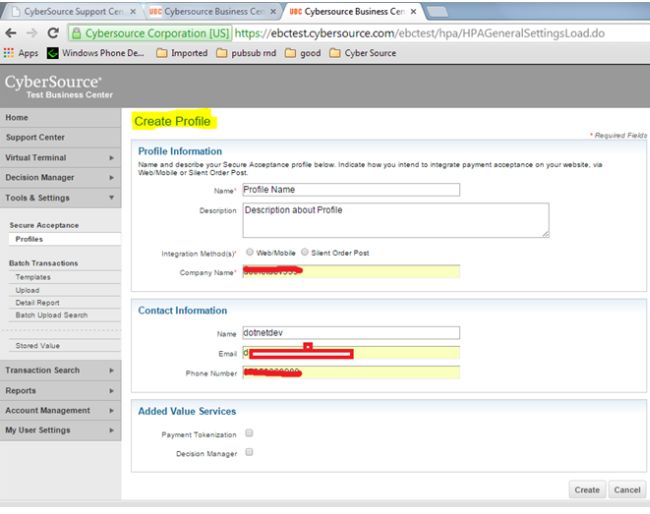Collapse the Tools & Settings menu
This screenshot has height=514, width=650.
point(61,198)
